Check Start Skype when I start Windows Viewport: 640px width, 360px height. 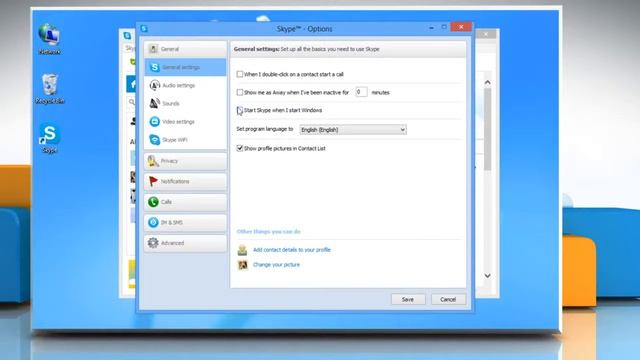click(240, 110)
